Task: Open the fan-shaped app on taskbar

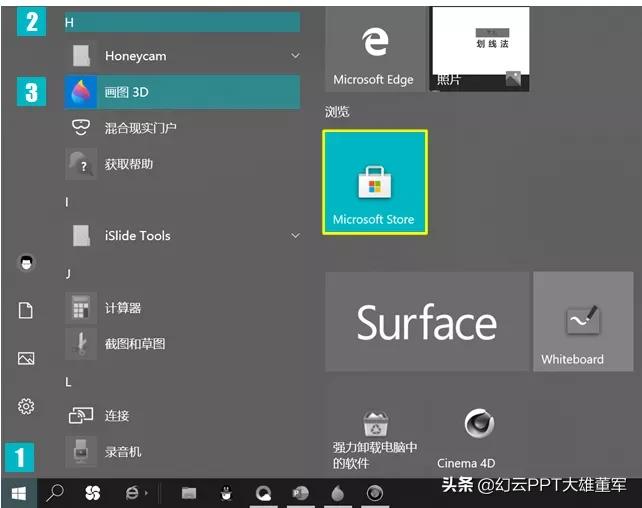Action: 93,493
